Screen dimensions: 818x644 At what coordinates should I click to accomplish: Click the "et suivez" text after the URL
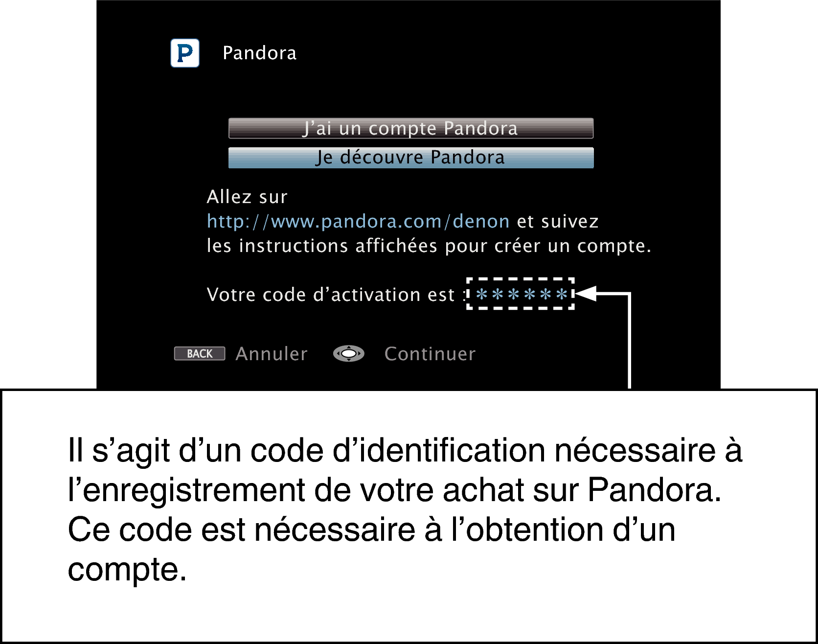coord(558,222)
